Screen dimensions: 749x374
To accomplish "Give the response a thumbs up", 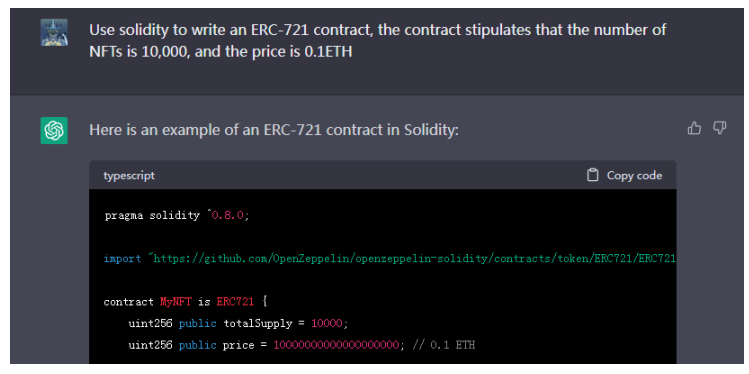I will pos(694,128).
